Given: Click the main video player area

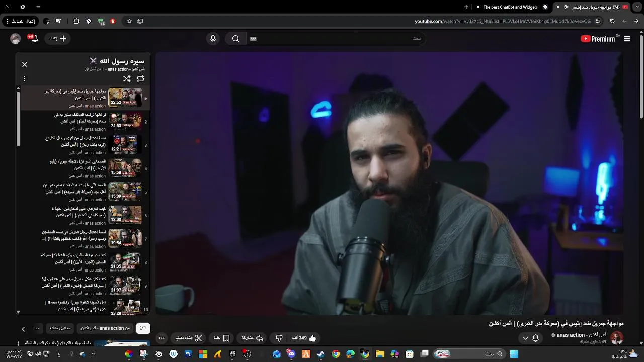Looking at the screenshot, I should click(x=389, y=184).
